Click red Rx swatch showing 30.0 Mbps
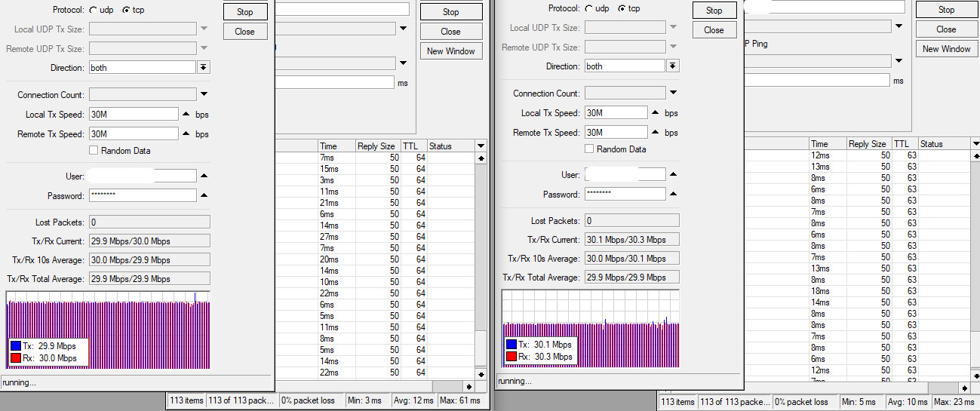980x411 pixels. point(17,357)
